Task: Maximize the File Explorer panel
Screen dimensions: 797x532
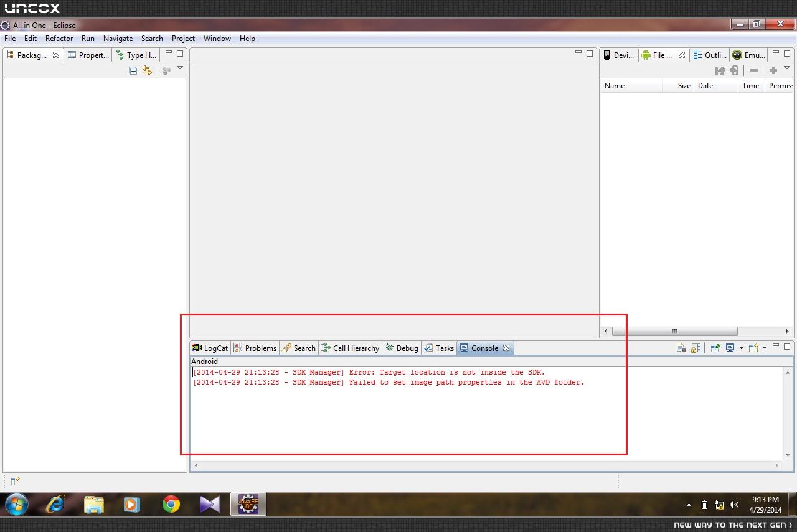Action: [x=787, y=54]
